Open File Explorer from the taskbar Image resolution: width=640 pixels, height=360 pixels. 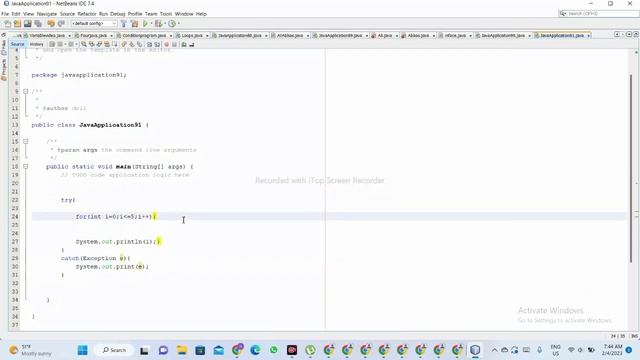[182, 350]
